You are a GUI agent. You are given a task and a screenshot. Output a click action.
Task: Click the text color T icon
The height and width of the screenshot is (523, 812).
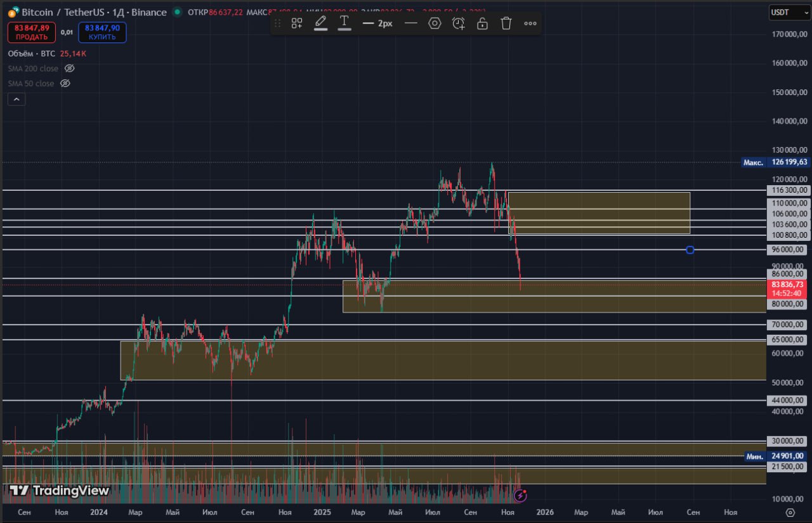tap(344, 23)
